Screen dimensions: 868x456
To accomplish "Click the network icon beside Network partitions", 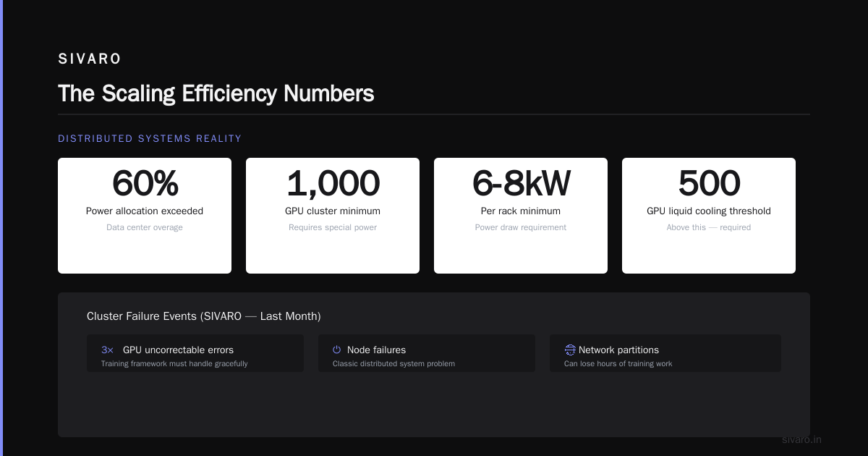I will tap(570, 350).
